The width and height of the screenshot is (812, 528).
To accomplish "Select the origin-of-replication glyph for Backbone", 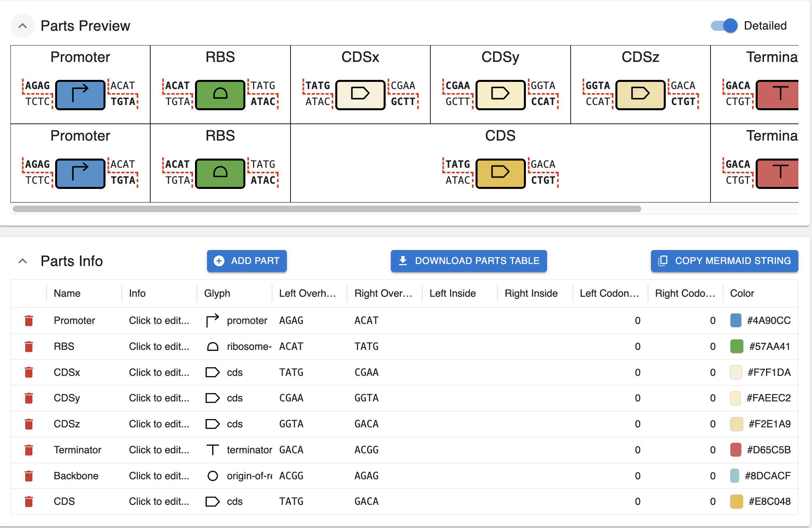I will point(212,476).
